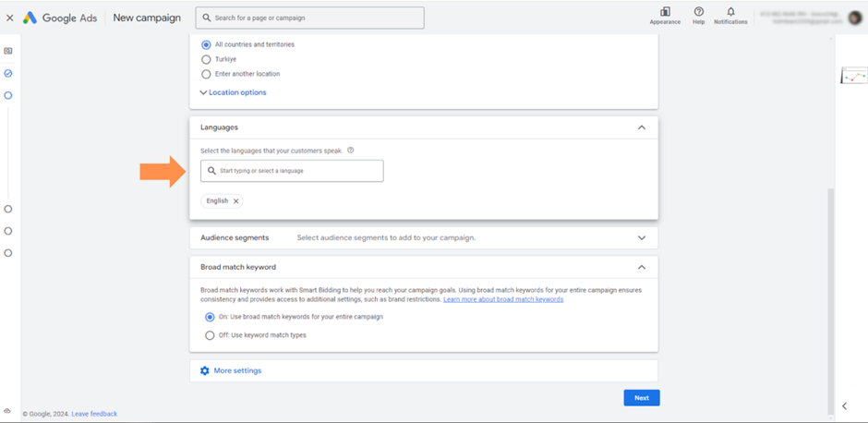Click the magnifier icon in the top search bar

(207, 18)
